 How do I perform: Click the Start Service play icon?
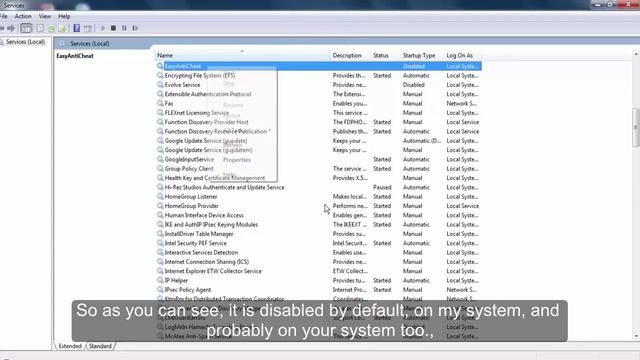[x=103, y=28]
